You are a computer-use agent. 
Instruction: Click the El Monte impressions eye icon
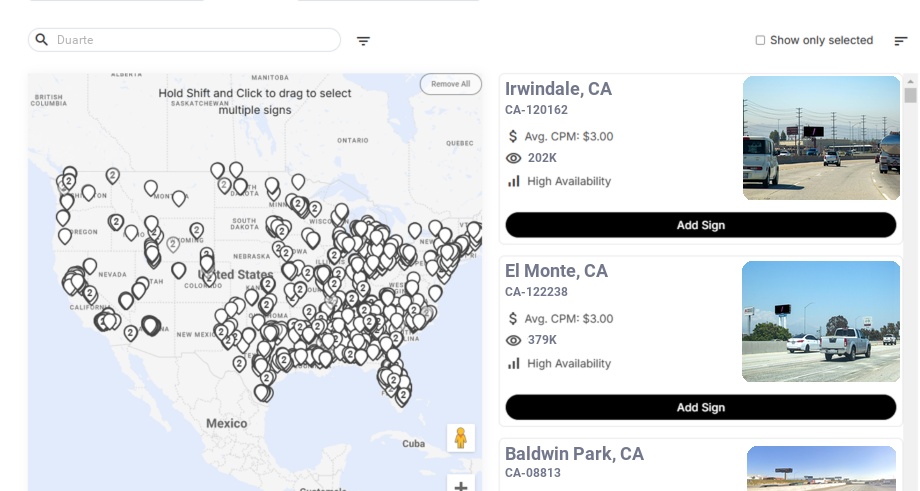pyautogui.click(x=514, y=340)
